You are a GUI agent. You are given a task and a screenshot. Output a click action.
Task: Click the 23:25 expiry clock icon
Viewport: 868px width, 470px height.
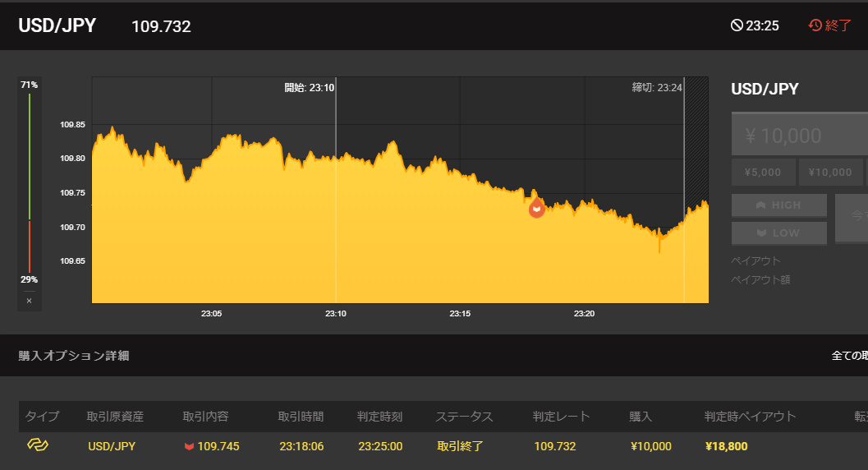point(737,25)
